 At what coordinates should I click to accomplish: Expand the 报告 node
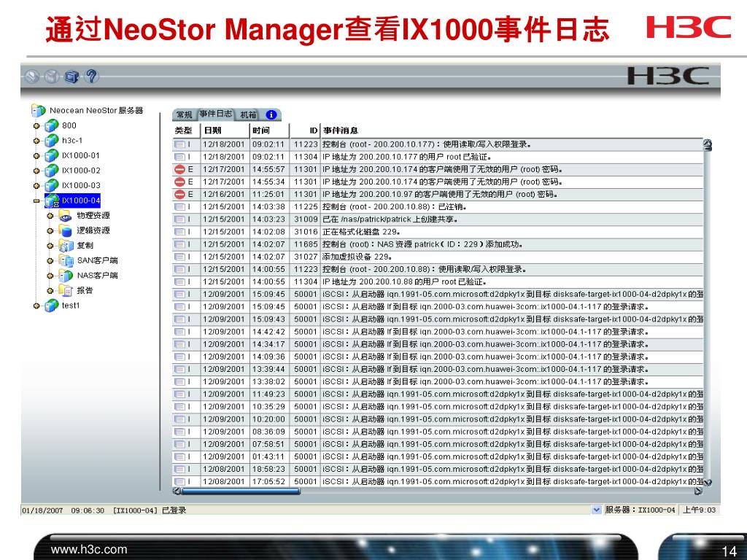[50, 291]
